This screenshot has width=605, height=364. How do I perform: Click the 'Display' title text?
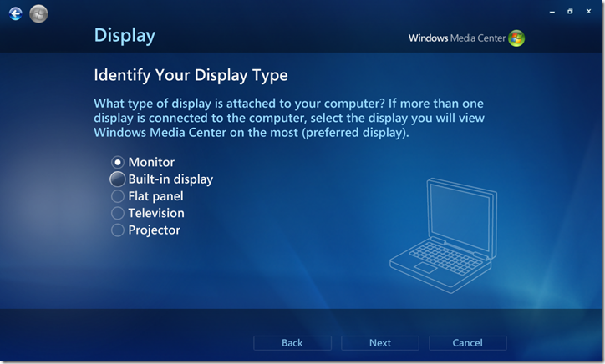coord(125,36)
